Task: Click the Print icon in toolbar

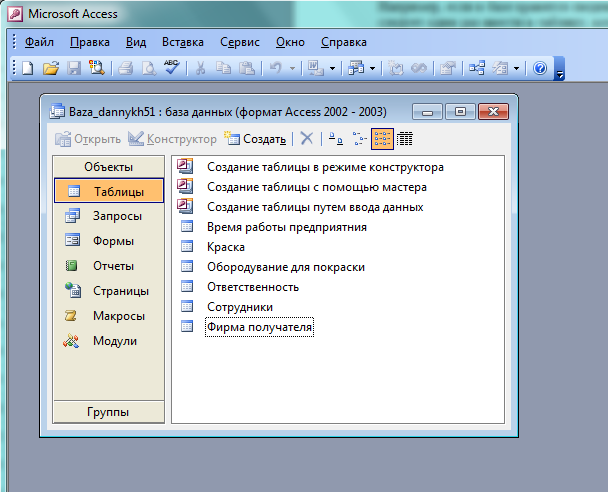Action: point(126,68)
